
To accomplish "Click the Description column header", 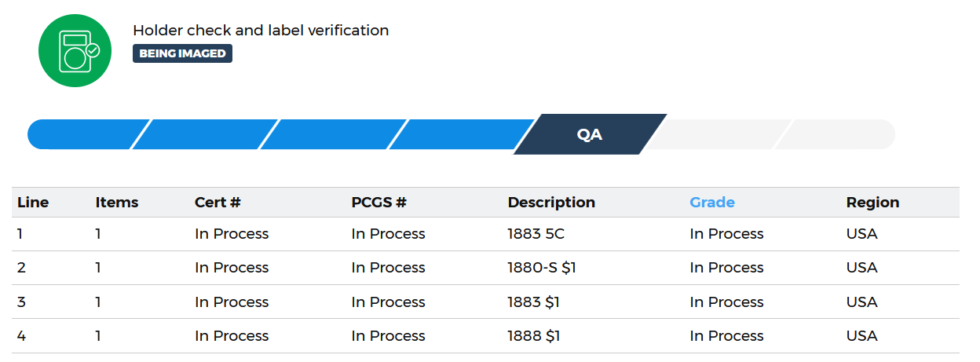I will pos(551,203).
